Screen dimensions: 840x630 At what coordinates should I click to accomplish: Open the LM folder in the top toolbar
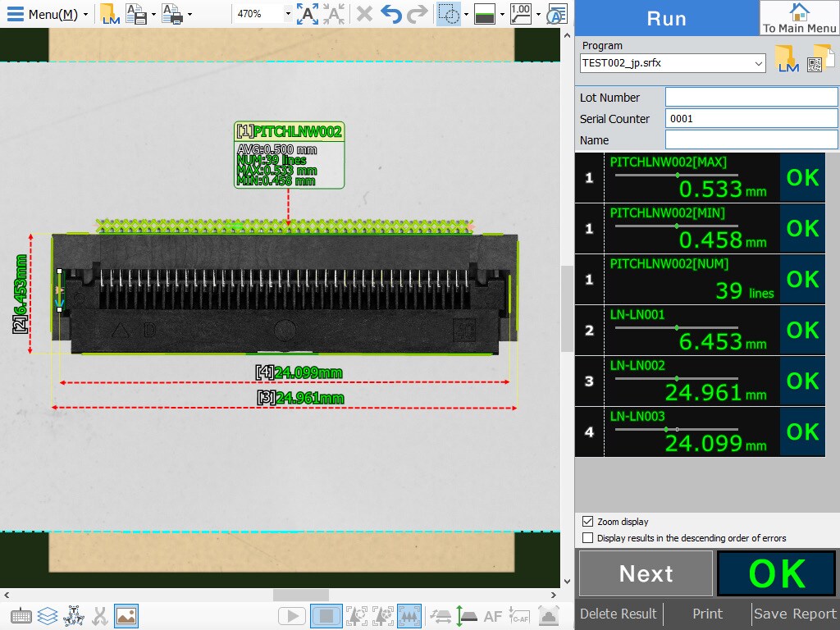[110, 14]
